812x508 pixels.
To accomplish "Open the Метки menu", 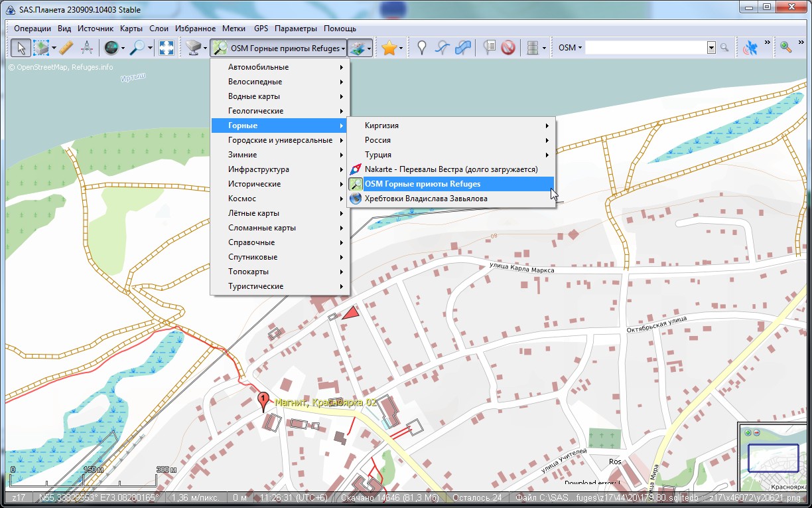I will point(234,29).
